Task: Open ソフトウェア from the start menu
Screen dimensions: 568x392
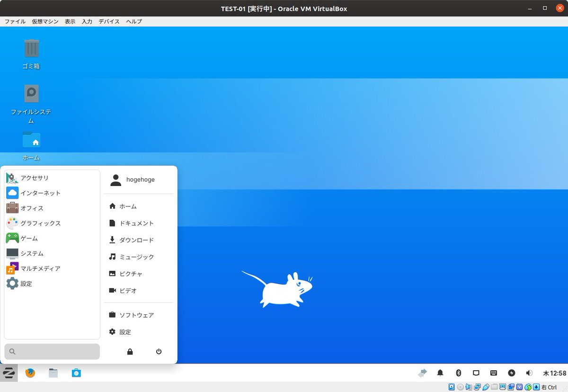Action: point(139,315)
